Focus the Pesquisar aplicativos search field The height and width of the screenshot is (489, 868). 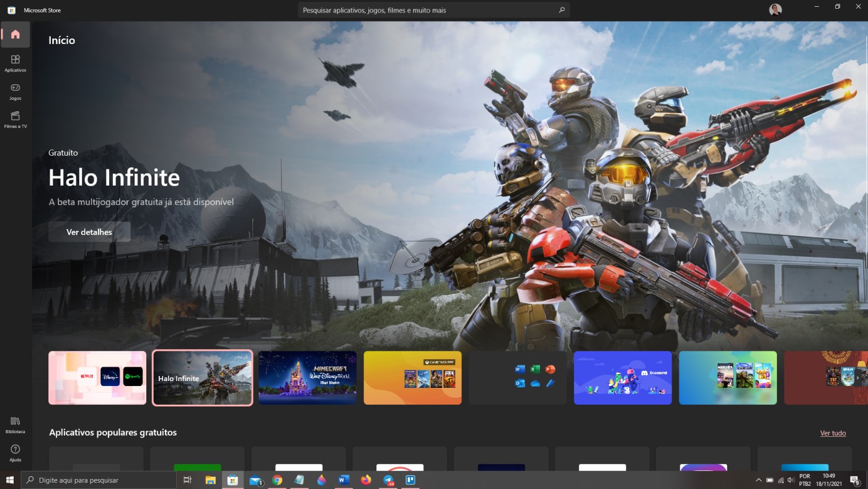pyautogui.click(x=433, y=10)
